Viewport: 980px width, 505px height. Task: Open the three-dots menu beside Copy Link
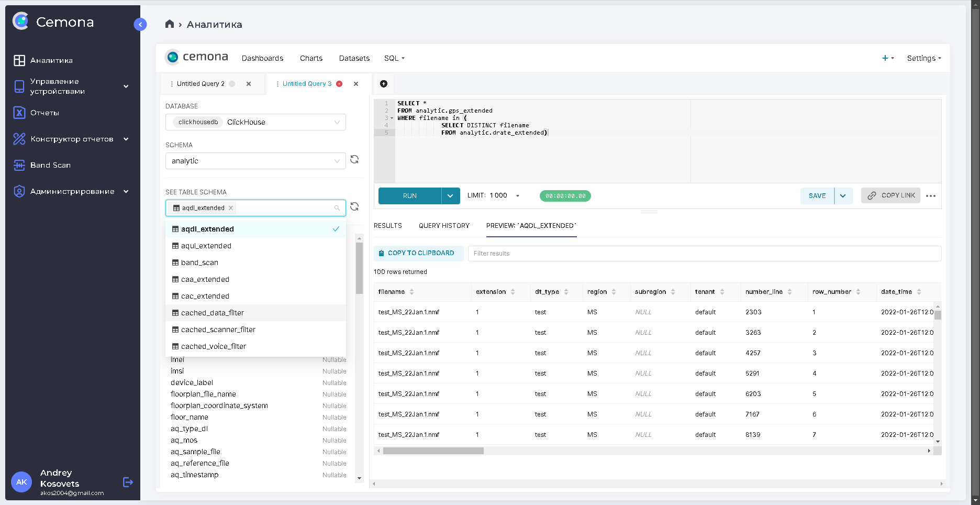[930, 196]
